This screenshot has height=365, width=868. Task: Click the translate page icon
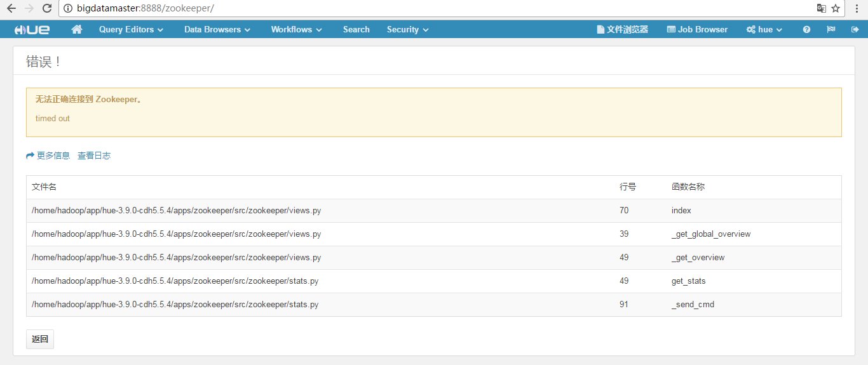click(x=822, y=8)
